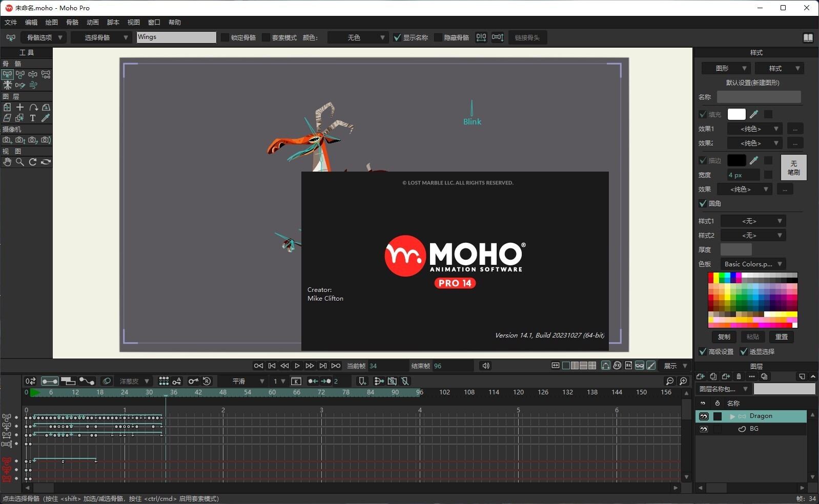The width and height of the screenshot is (819, 504).
Task: Click the fill color eyedropper icon
Action: 754,114
